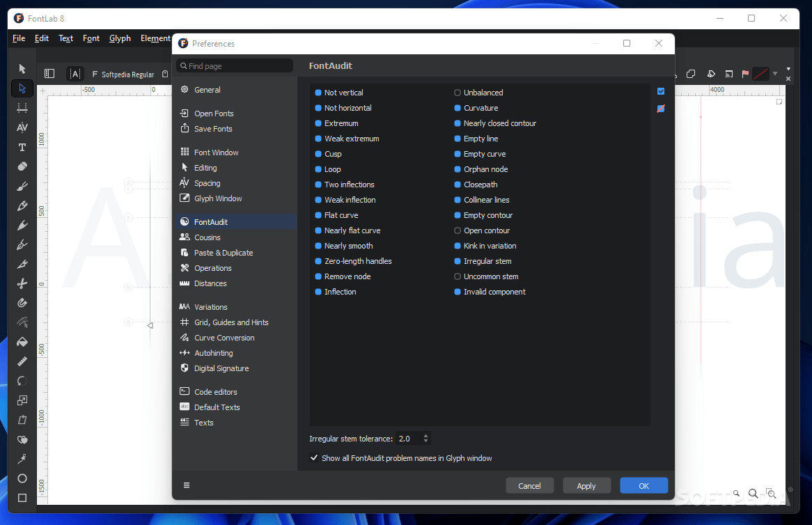Click the sticky note icon in canvas corner
Image resolution: width=812 pixels, height=525 pixels.
[779, 102]
